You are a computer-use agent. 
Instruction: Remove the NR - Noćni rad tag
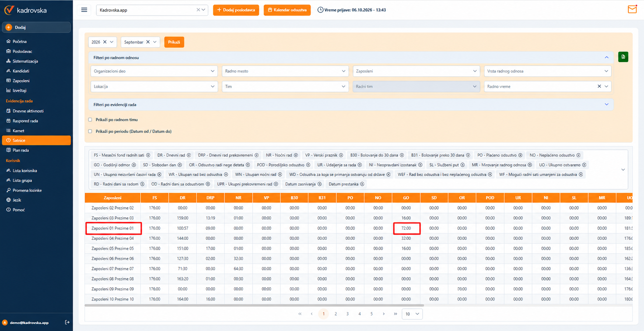point(296,155)
